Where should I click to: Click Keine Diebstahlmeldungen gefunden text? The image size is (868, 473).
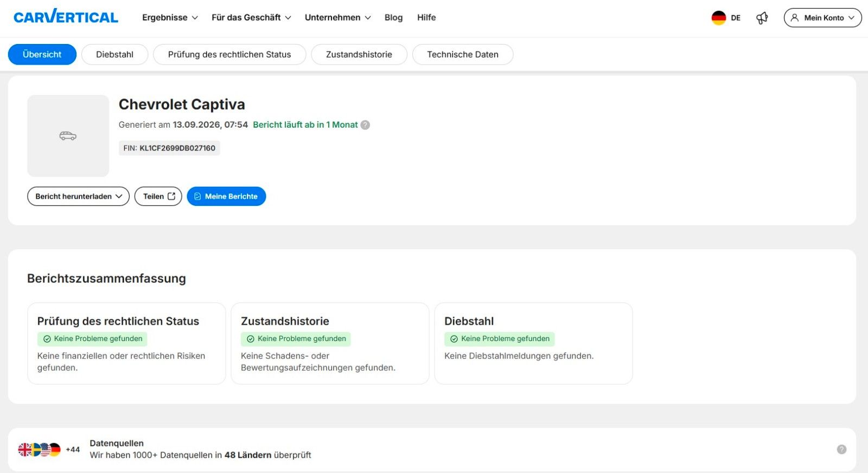519,356
